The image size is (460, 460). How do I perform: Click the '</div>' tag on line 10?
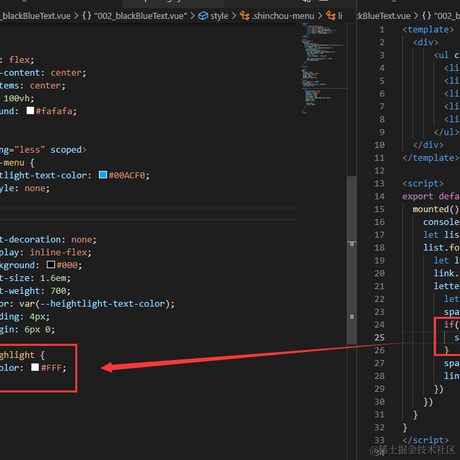[x=428, y=145]
